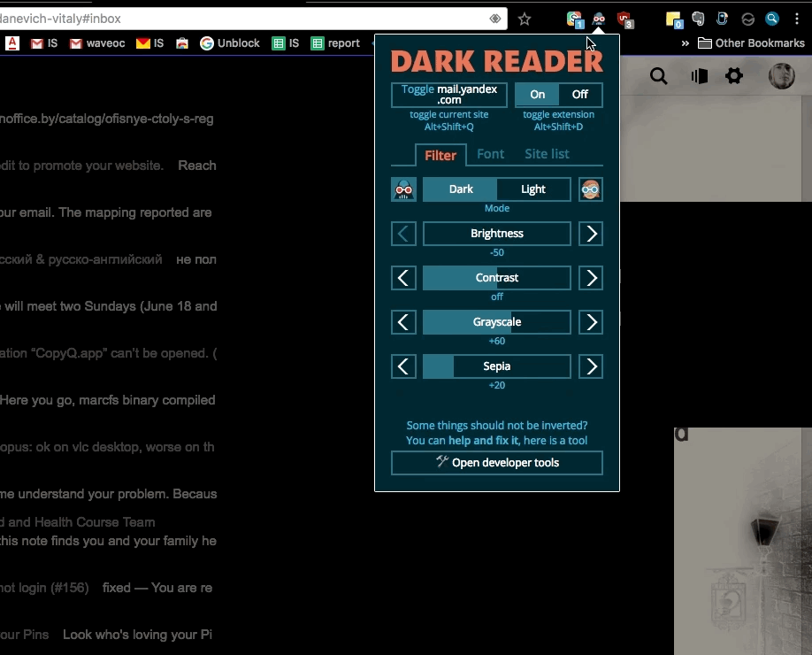The image size is (812, 655).
Task: Turn the Dark Reader extension On
Action: 537,95
